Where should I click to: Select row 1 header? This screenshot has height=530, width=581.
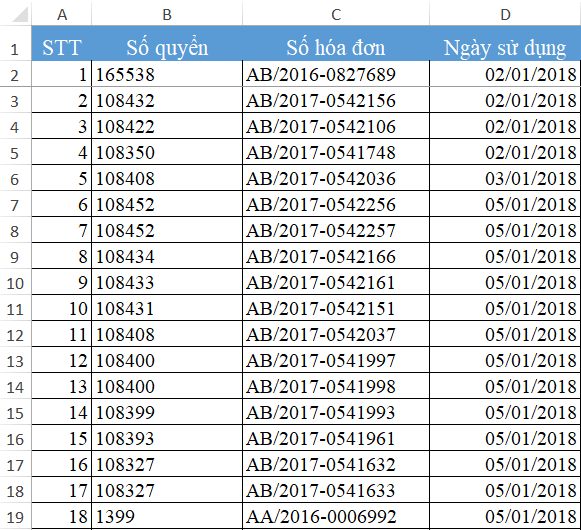click(16, 43)
